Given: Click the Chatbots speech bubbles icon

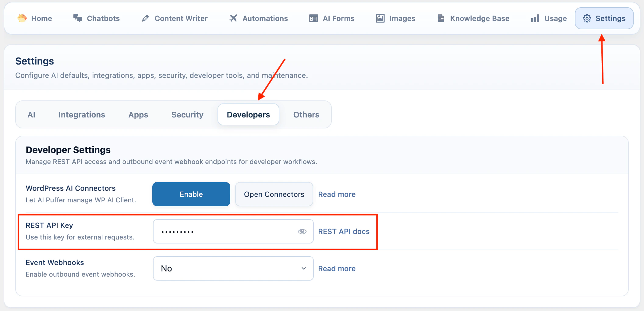Looking at the screenshot, I should (78, 18).
